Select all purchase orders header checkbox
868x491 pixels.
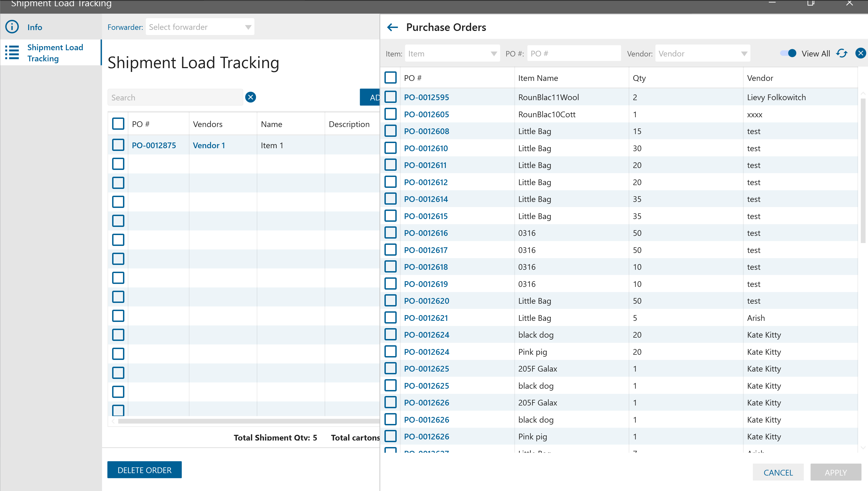pos(390,78)
